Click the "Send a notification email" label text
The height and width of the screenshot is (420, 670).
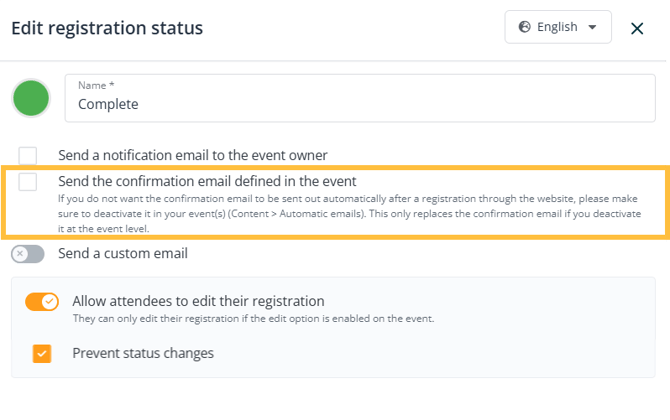tap(193, 155)
